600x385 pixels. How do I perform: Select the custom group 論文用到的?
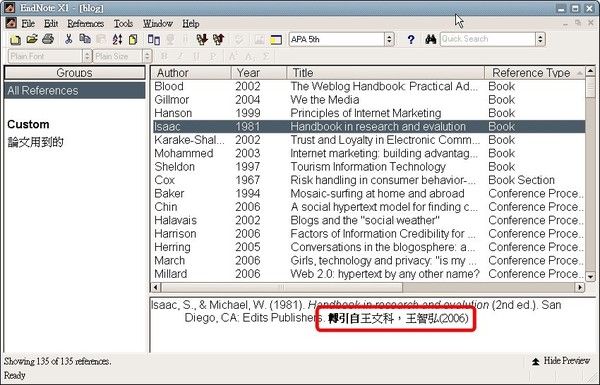point(35,142)
